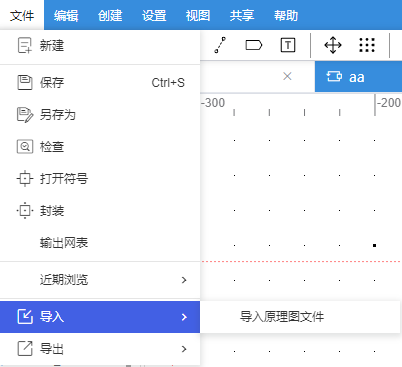
Task: Click the Ctrl+S shortcut text
Action: tap(168, 83)
